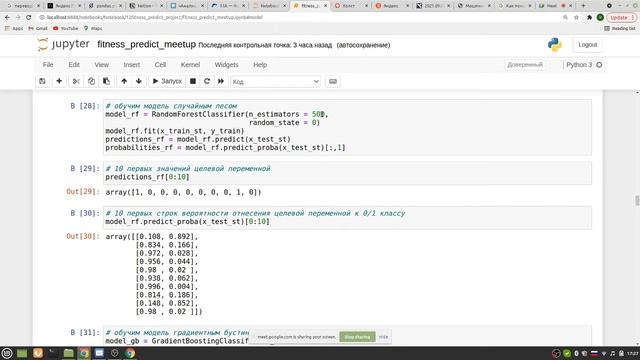640x360 pixels.
Task: Open the View menu
Action: coord(102,64)
